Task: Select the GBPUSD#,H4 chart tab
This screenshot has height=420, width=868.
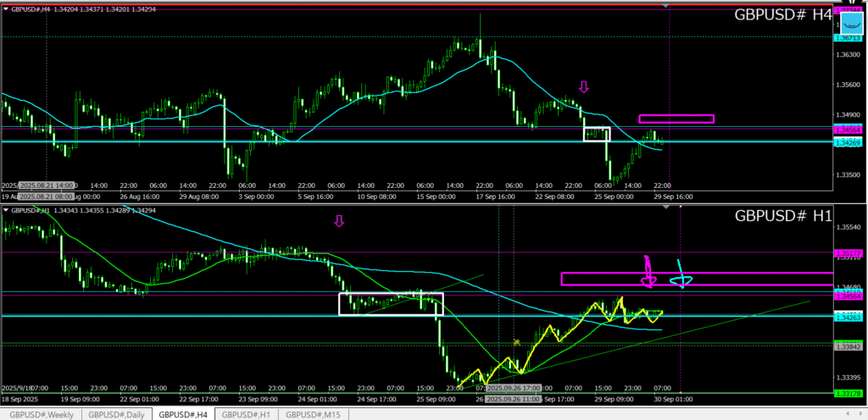Action: pyautogui.click(x=183, y=414)
